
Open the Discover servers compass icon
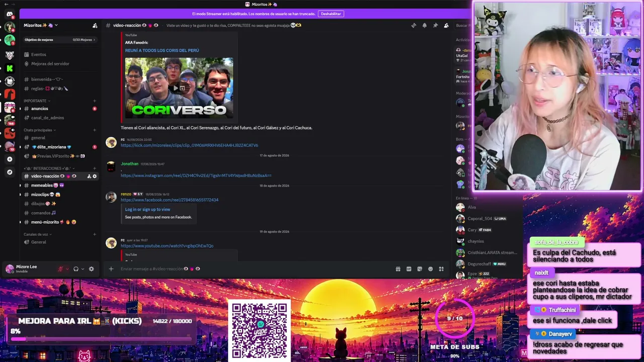pos(10,172)
